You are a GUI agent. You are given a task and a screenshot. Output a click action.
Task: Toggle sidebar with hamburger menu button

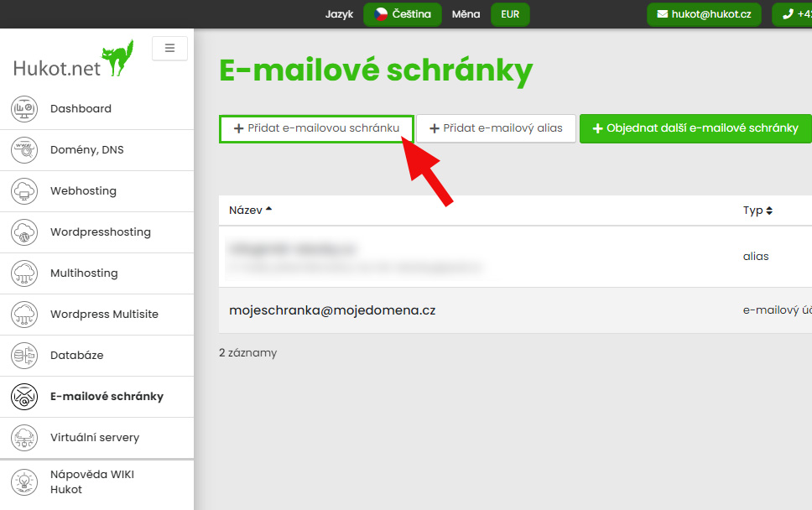(169, 48)
